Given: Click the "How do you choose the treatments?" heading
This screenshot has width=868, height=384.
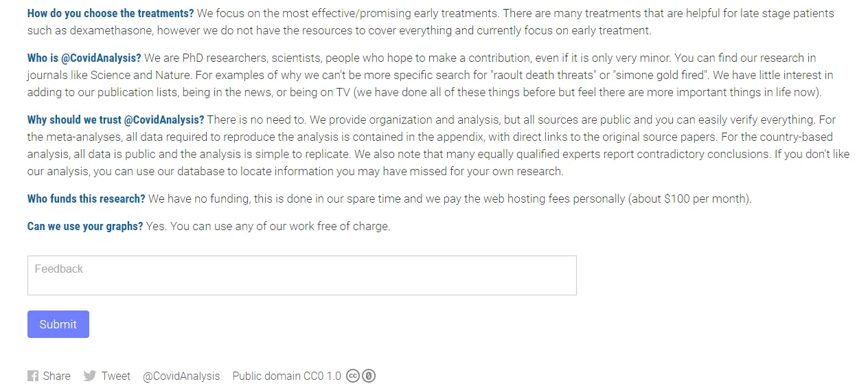Looking at the screenshot, I should click(x=111, y=13).
